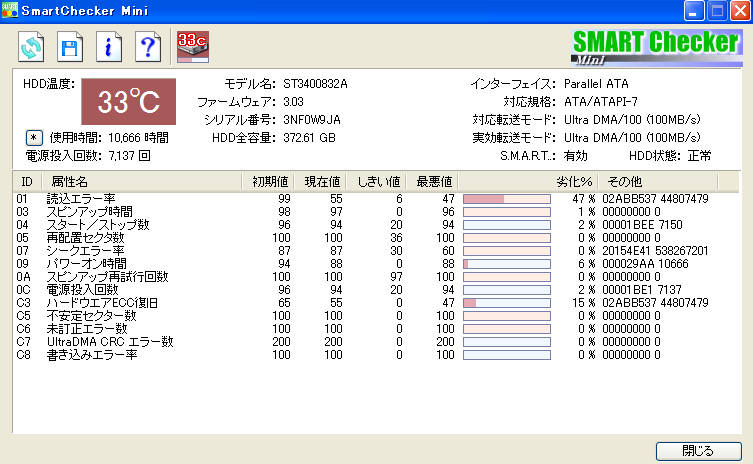This screenshot has height=464, width=753.
Task: Sort by the ID column header
Action: (27, 181)
